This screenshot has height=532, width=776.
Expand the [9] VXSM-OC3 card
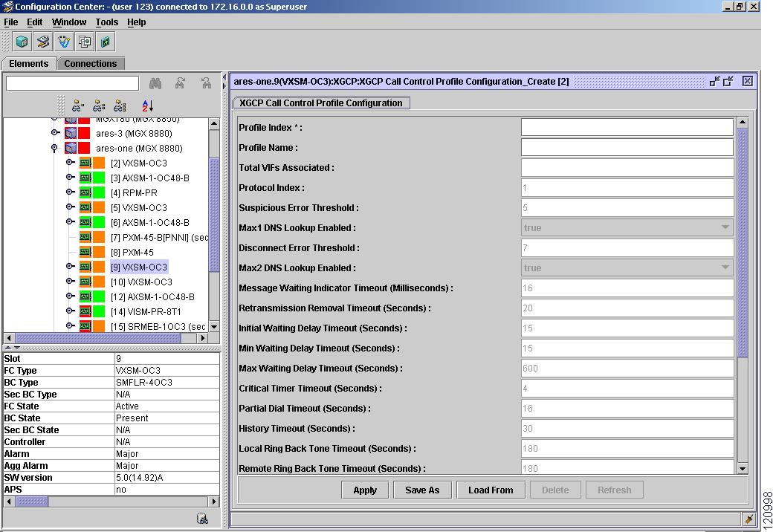point(70,266)
